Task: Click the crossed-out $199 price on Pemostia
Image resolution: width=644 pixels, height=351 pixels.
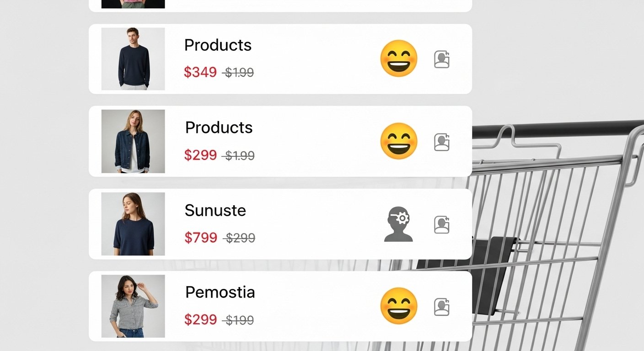Action: [240, 320]
